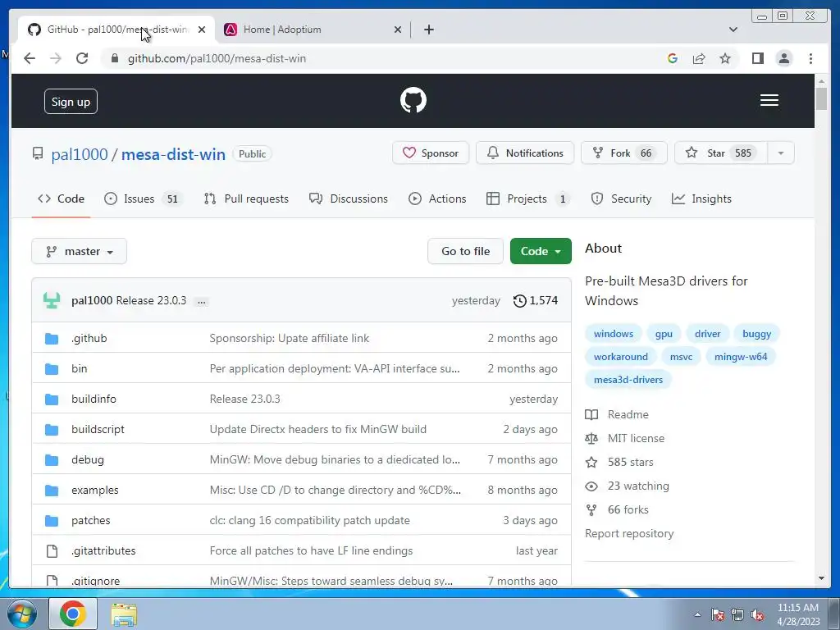Screen dimensions: 840x630
Task: Click the site lock icon in URL bar
Action: coord(115,58)
